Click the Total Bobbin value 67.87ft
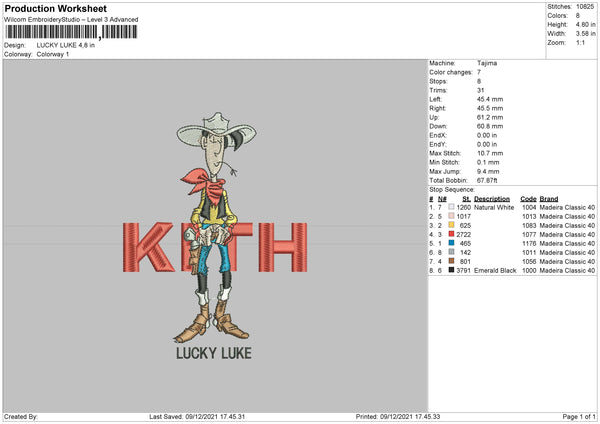 point(487,180)
